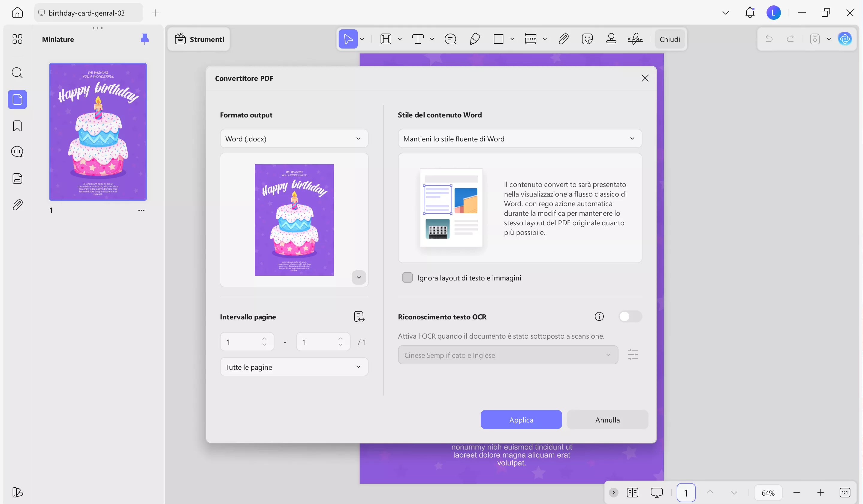Click the Undo icon
The width and height of the screenshot is (863, 504).
pyautogui.click(x=769, y=39)
